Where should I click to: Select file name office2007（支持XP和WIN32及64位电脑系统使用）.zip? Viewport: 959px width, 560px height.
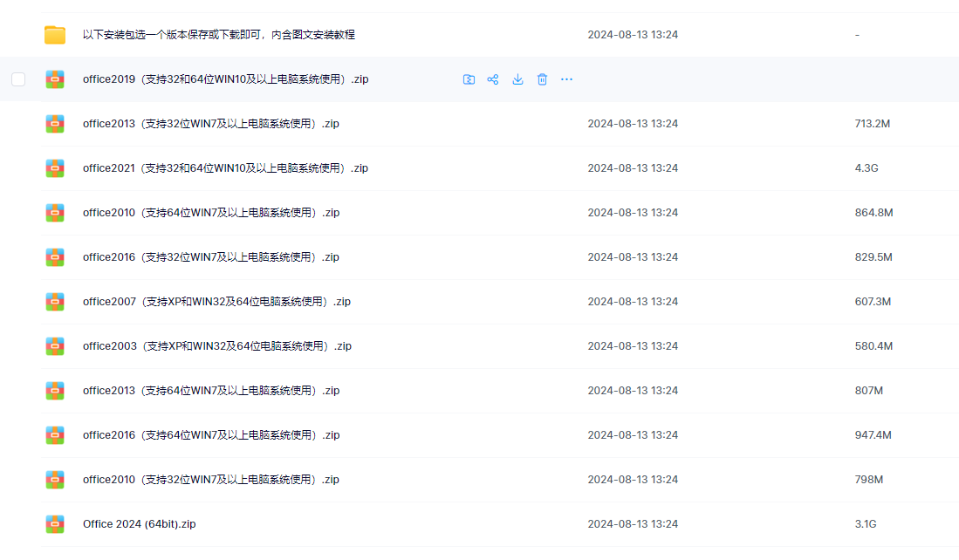[x=216, y=302]
